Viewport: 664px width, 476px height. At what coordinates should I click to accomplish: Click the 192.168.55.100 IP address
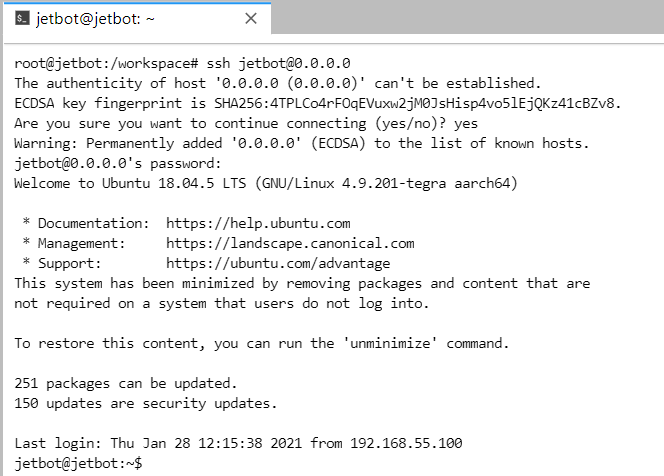tap(406, 443)
